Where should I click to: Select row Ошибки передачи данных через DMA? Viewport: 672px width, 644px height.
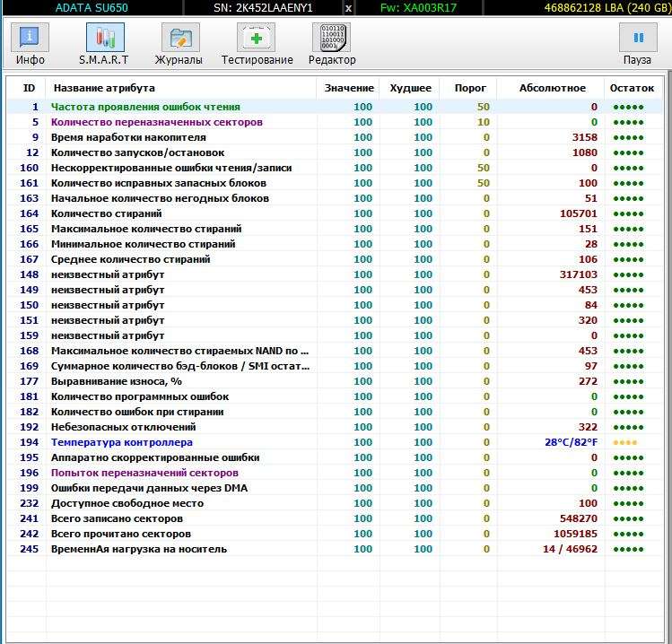click(x=335, y=488)
